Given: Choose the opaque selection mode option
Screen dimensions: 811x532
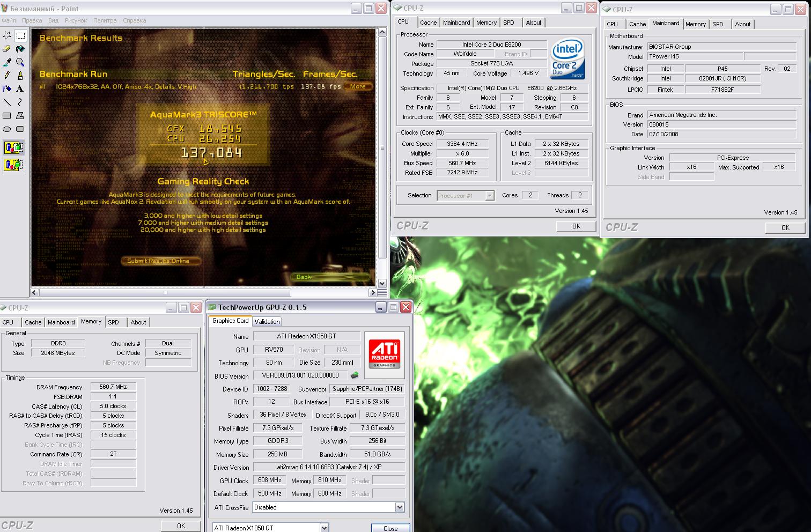Looking at the screenshot, I should coord(14,147).
